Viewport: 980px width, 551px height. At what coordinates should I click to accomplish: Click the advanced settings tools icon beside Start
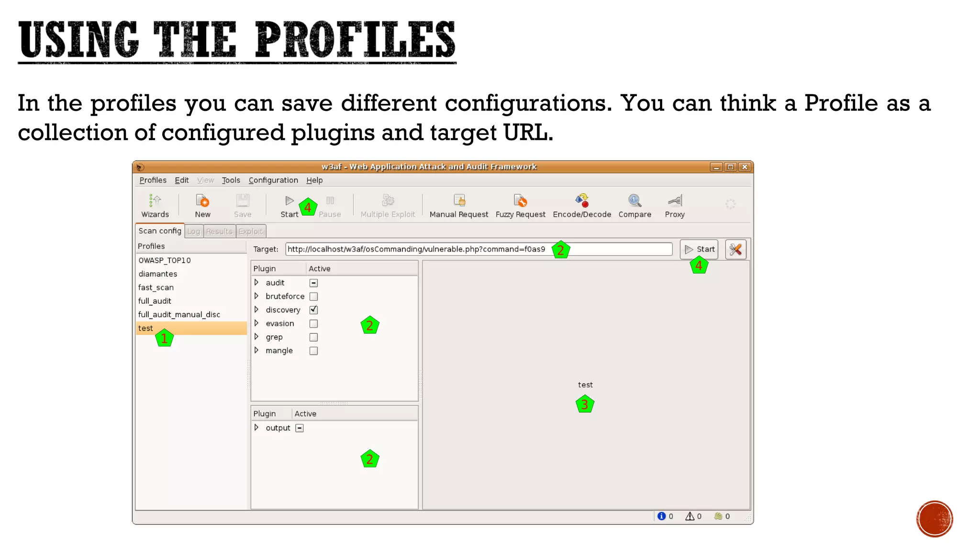click(x=735, y=249)
